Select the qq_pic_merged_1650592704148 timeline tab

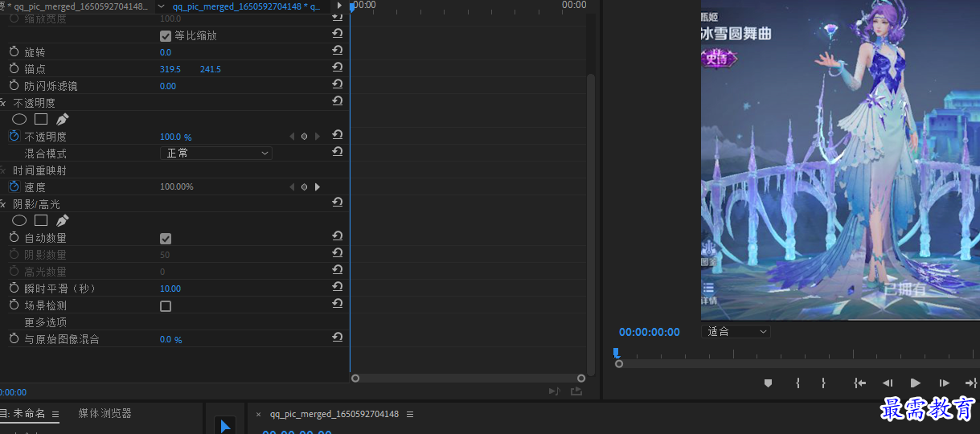334,415
